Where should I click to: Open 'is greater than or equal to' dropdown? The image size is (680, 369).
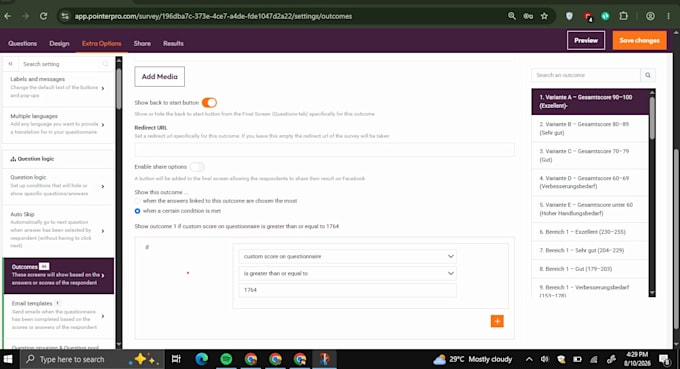347,273
